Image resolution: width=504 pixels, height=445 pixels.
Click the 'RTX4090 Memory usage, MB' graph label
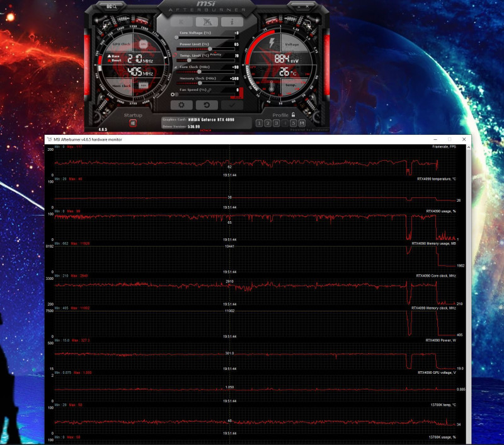point(433,243)
